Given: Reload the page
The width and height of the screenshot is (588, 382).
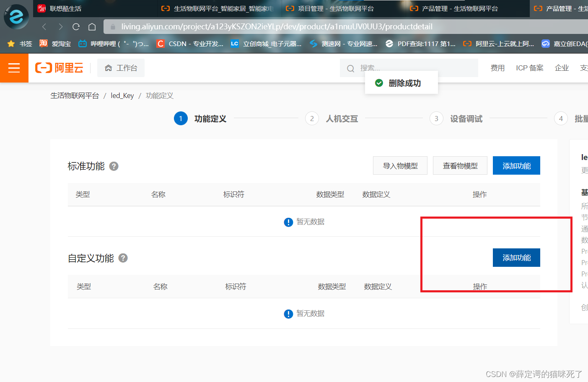Looking at the screenshot, I should click(x=76, y=27).
